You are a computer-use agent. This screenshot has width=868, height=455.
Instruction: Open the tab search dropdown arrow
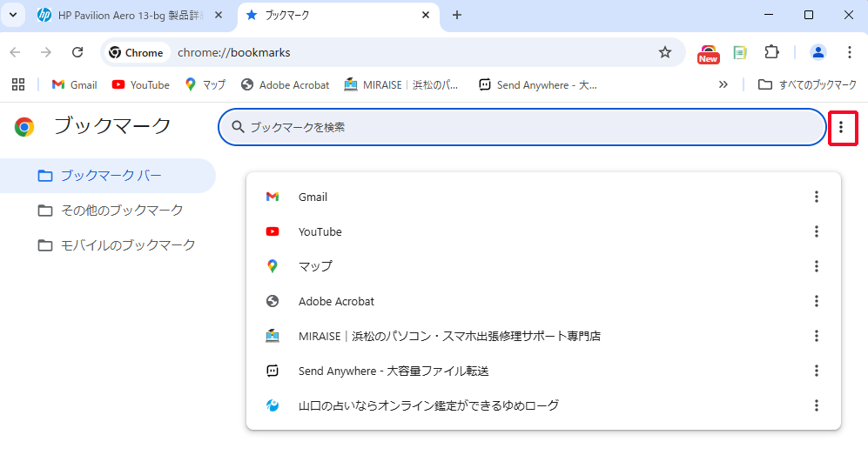(13, 15)
